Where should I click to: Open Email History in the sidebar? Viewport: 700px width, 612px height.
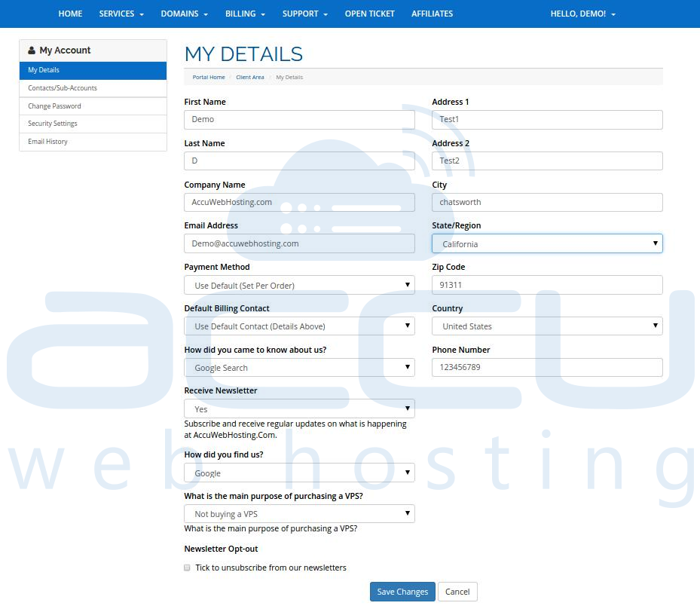[93, 142]
